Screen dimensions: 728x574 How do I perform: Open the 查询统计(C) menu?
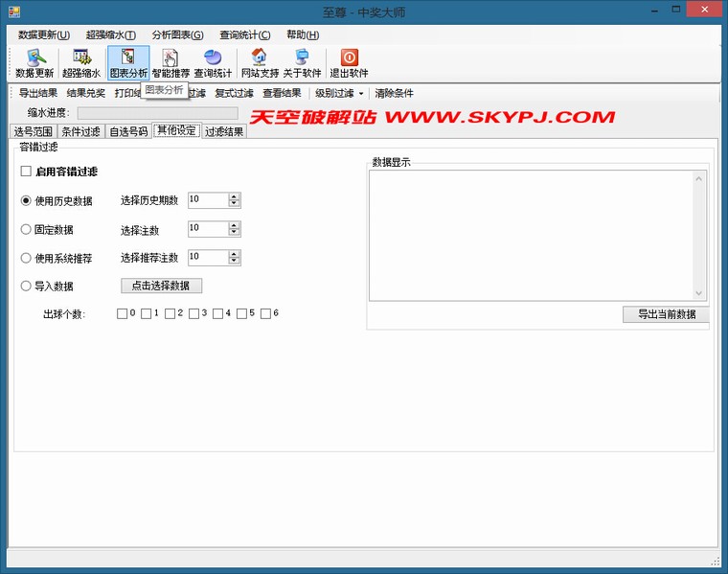click(x=244, y=34)
